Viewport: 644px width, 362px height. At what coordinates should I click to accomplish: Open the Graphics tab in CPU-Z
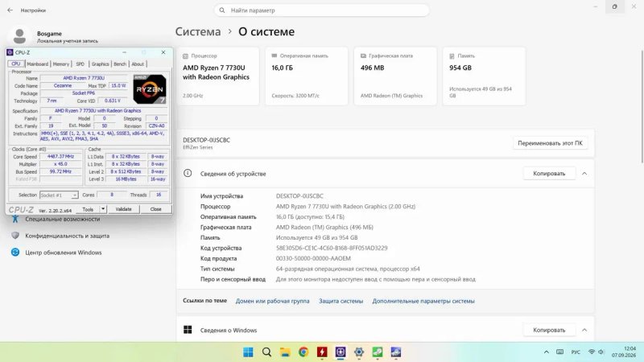(x=100, y=64)
